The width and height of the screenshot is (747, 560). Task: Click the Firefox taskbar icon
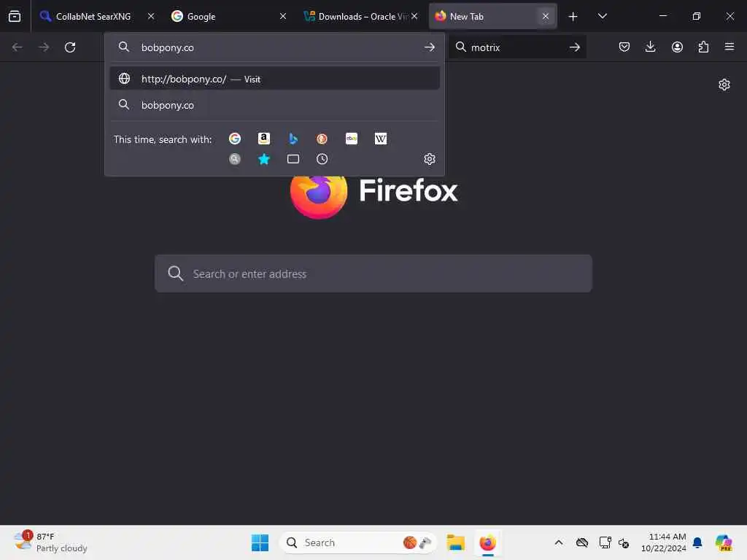click(x=487, y=542)
